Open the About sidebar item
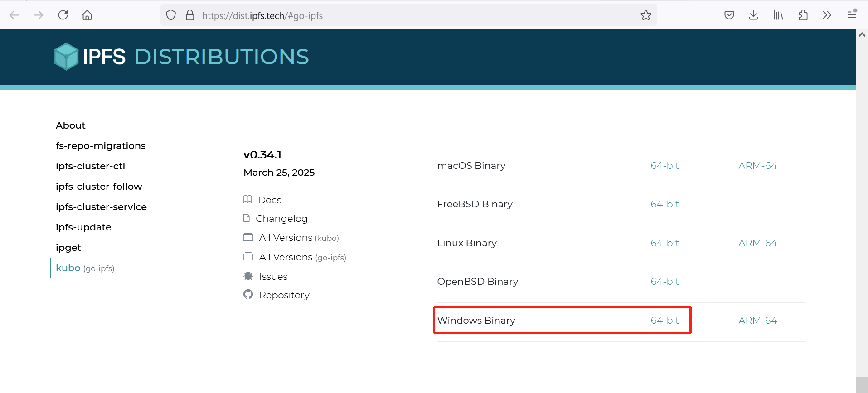Image resolution: width=868 pixels, height=393 pixels. click(71, 125)
